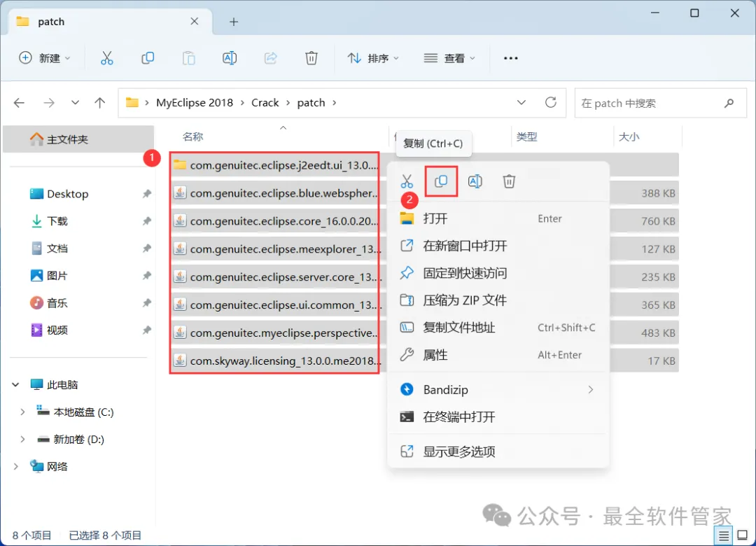Click pin icon beside 下载
Screen dimensions: 756x546
point(146,221)
